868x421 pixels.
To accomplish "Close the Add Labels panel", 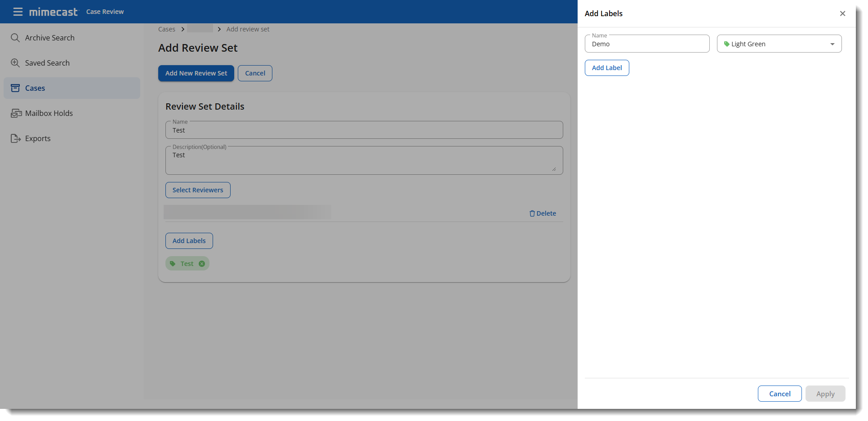I will tap(842, 13).
